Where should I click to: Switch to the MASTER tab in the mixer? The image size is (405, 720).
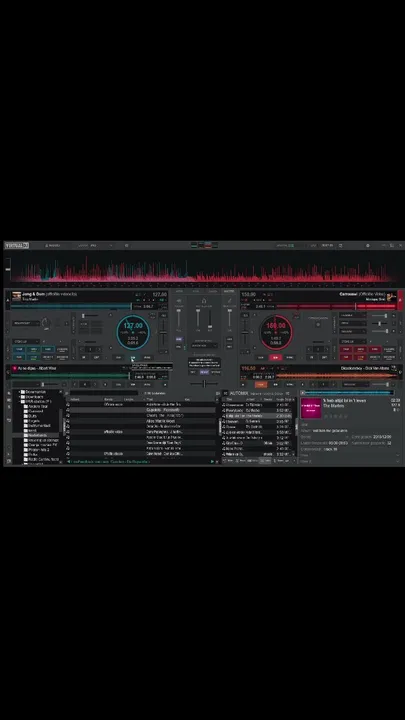[x=229, y=291]
